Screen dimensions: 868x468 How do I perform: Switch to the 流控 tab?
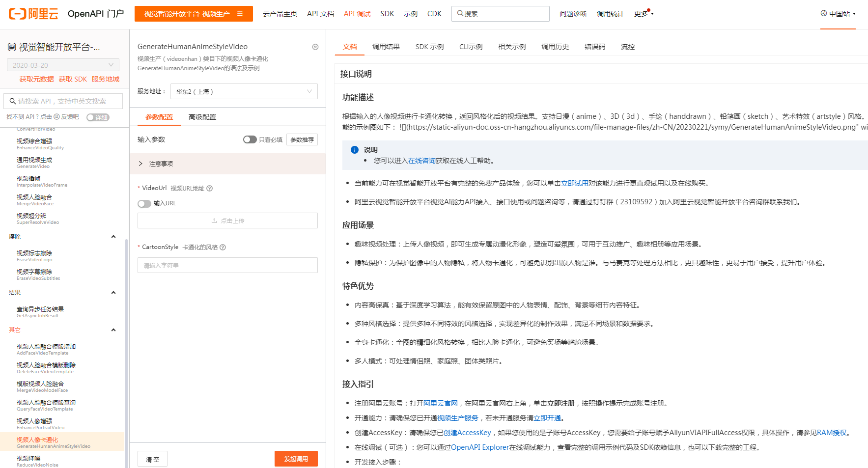[x=628, y=47]
